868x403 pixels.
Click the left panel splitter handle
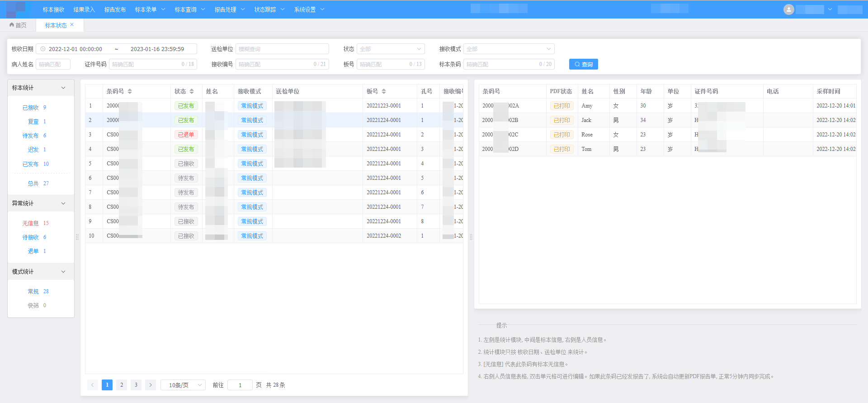click(77, 237)
